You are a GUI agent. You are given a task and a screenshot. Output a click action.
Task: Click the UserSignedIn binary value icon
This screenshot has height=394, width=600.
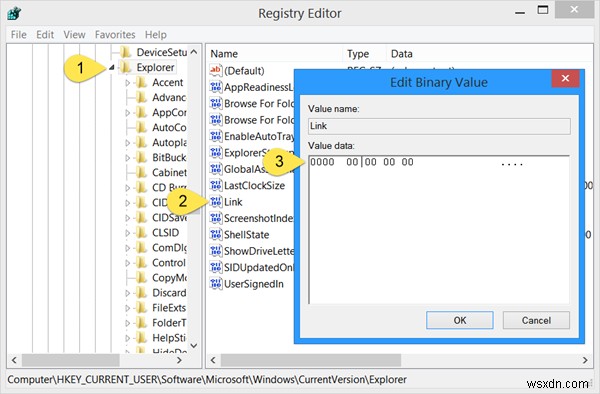(216, 284)
